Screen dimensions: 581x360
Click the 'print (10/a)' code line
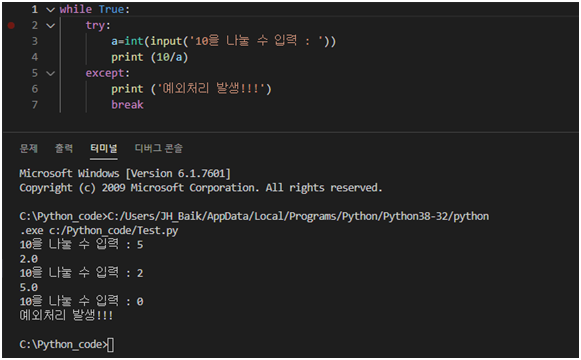click(x=150, y=57)
